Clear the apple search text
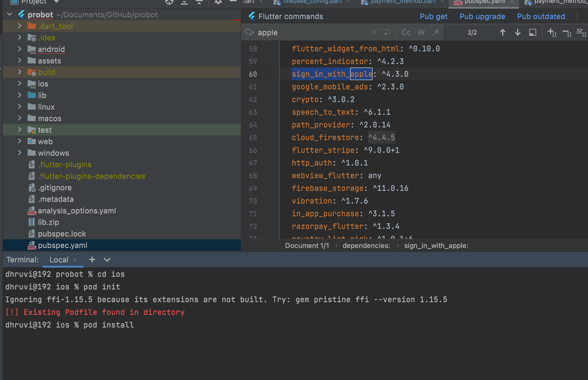This screenshot has height=380, width=588. pyautogui.click(x=374, y=32)
